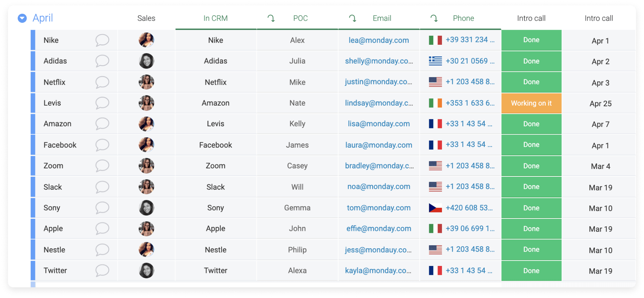Open the conversation bubble for Facebook
This screenshot has height=298, width=644.
click(x=102, y=145)
